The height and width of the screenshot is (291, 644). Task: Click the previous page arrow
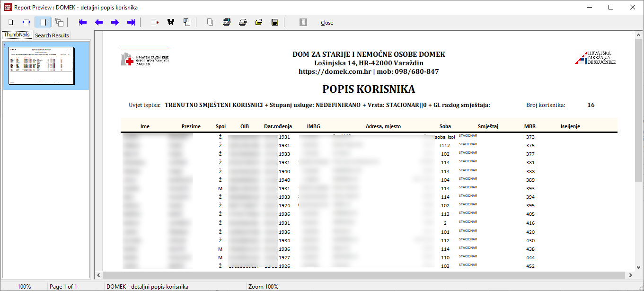pos(99,22)
